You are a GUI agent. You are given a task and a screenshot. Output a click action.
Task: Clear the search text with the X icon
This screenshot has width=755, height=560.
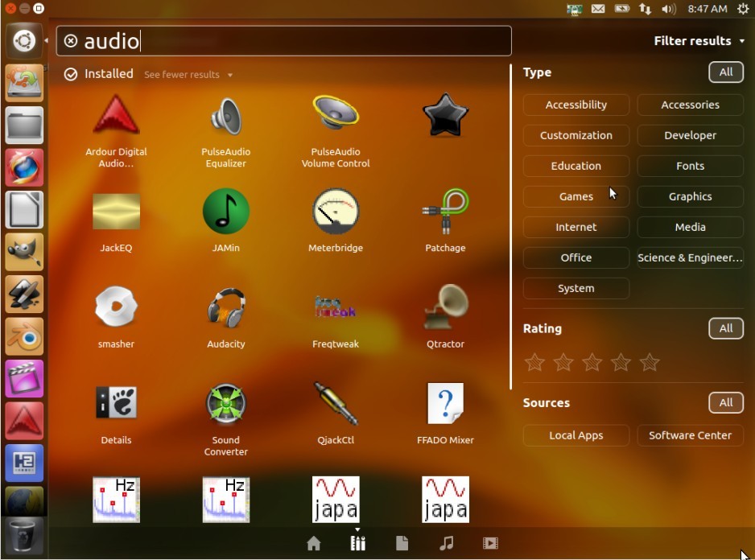point(71,41)
